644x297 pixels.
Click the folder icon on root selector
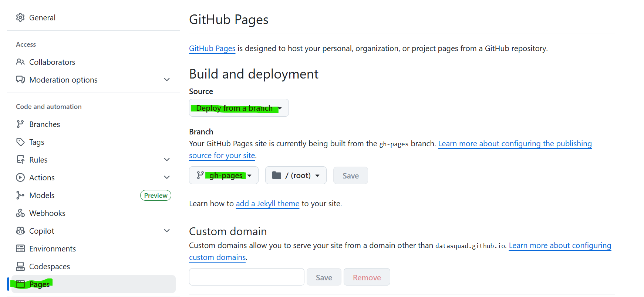pyautogui.click(x=277, y=175)
